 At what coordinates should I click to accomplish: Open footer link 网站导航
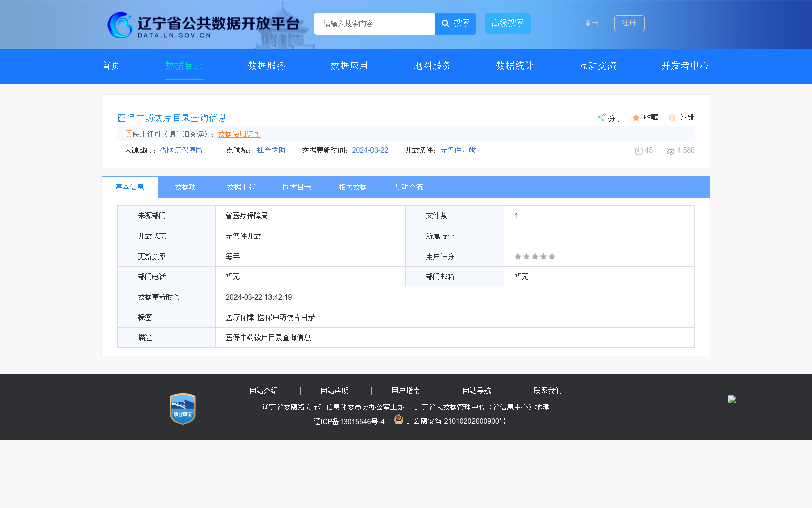[x=477, y=391]
